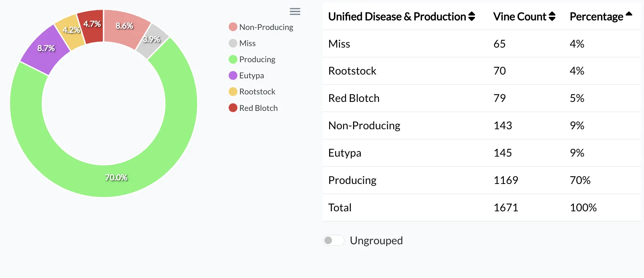Toggle Eutypa visibility via its legend entry

(x=251, y=75)
